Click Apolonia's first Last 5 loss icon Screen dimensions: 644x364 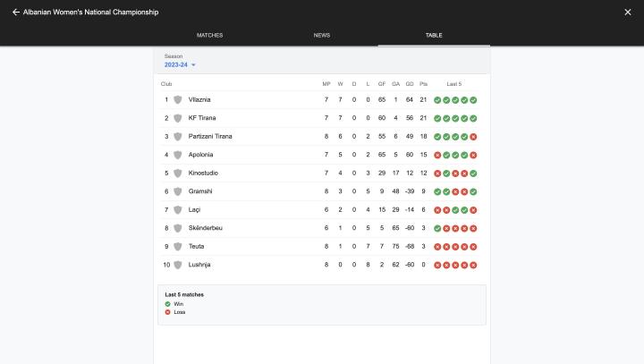(x=437, y=156)
